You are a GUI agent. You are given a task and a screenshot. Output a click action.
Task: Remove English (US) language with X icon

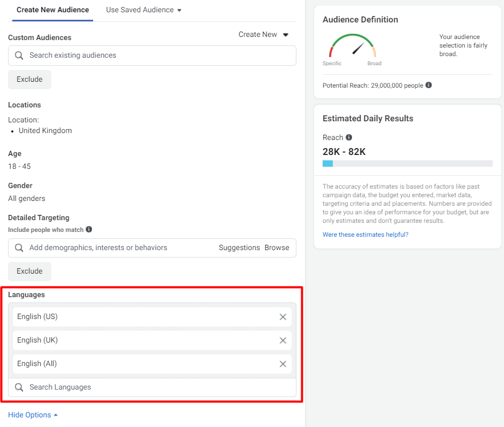(283, 317)
